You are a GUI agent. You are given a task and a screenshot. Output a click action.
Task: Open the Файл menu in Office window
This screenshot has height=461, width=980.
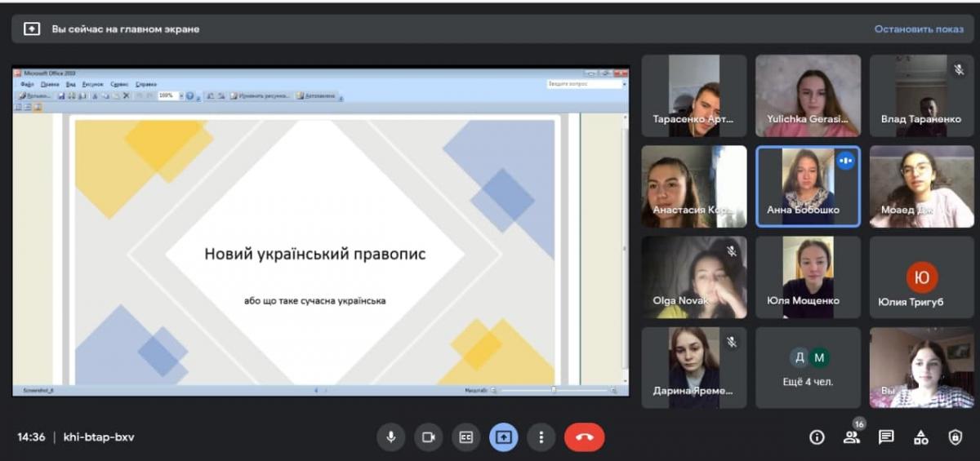tap(28, 84)
